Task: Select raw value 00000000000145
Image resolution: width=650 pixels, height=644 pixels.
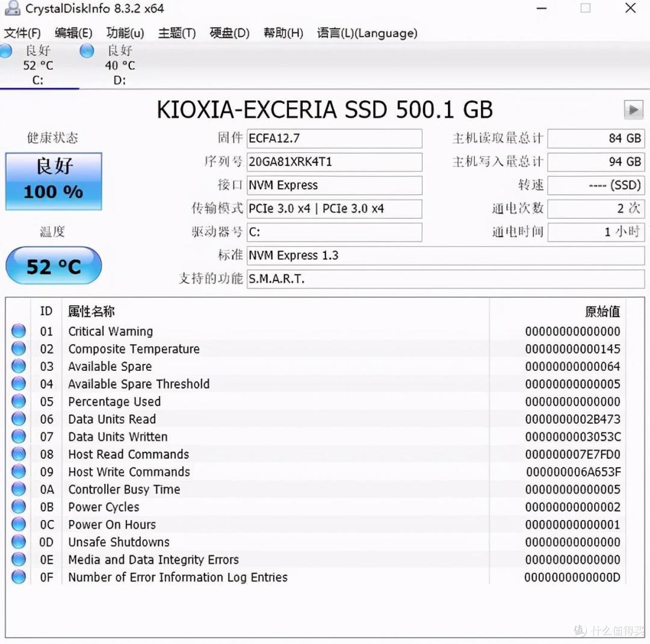Action: click(x=572, y=348)
